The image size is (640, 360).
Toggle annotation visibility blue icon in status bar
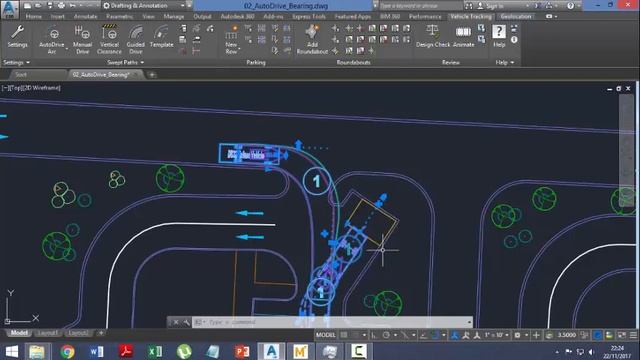click(454, 335)
